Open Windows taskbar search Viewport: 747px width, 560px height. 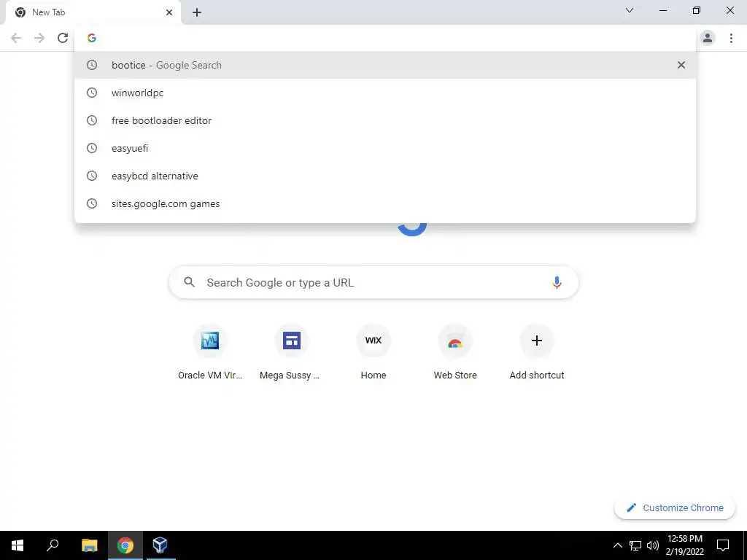53,545
